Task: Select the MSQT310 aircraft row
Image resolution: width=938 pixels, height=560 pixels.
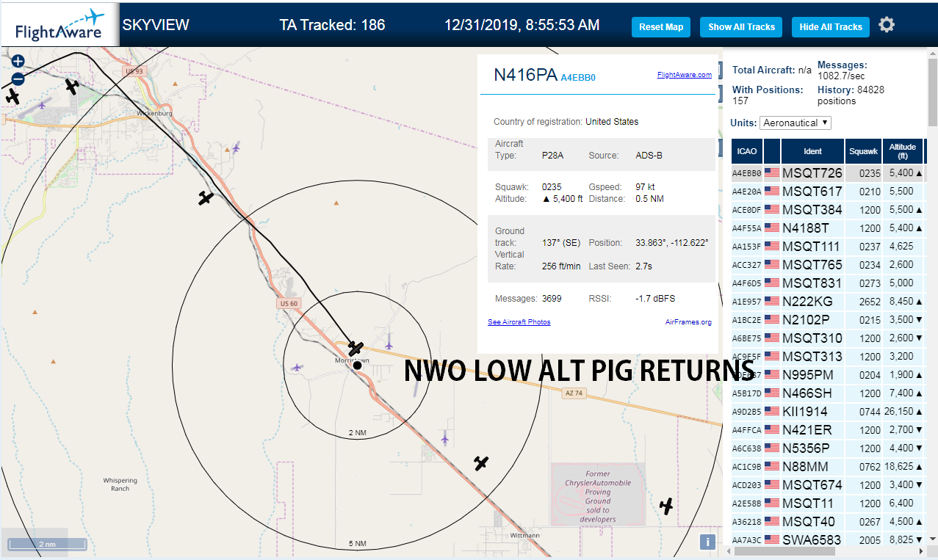Action: click(828, 338)
